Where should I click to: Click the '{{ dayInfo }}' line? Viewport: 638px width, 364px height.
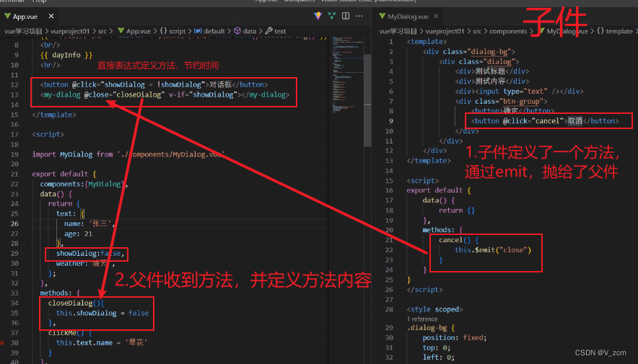[66, 55]
